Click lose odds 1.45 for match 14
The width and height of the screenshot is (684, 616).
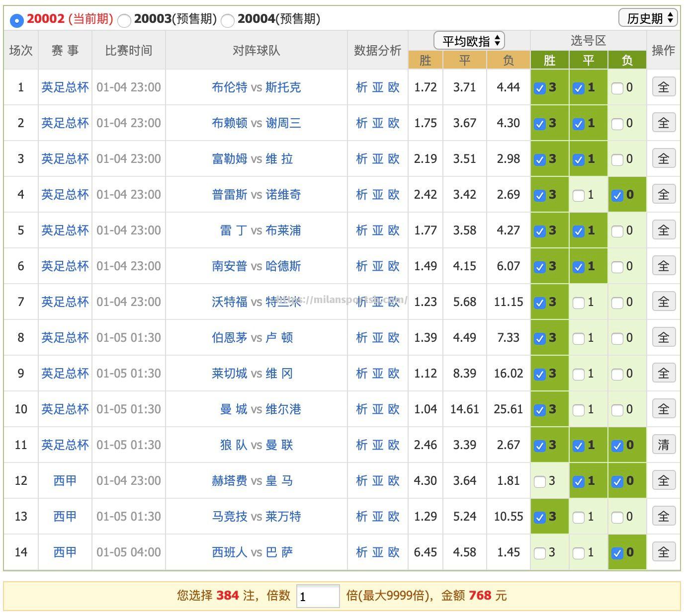509,552
